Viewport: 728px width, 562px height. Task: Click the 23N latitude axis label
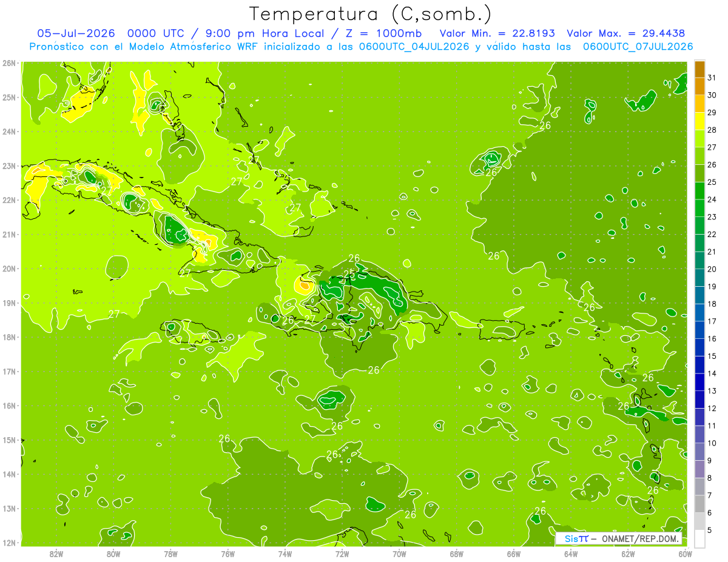pyautogui.click(x=9, y=166)
